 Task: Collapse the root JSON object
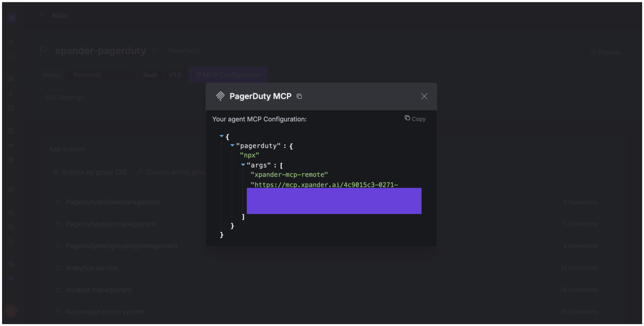[x=222, y=136]
